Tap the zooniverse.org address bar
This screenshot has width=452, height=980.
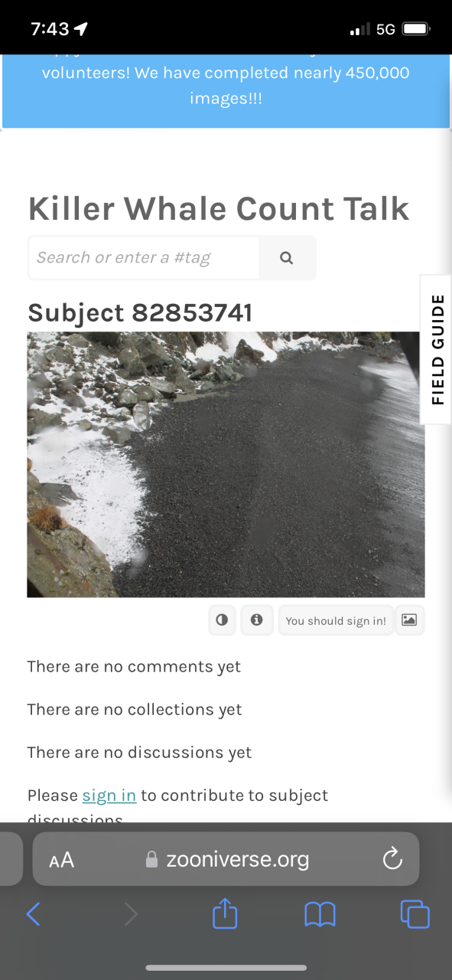click(226, 859)
